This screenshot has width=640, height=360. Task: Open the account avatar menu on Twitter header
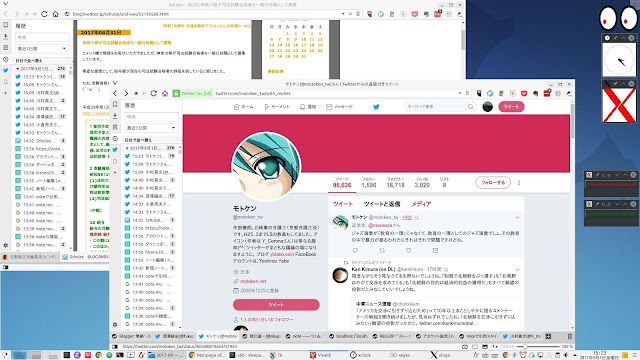(487, 107)
